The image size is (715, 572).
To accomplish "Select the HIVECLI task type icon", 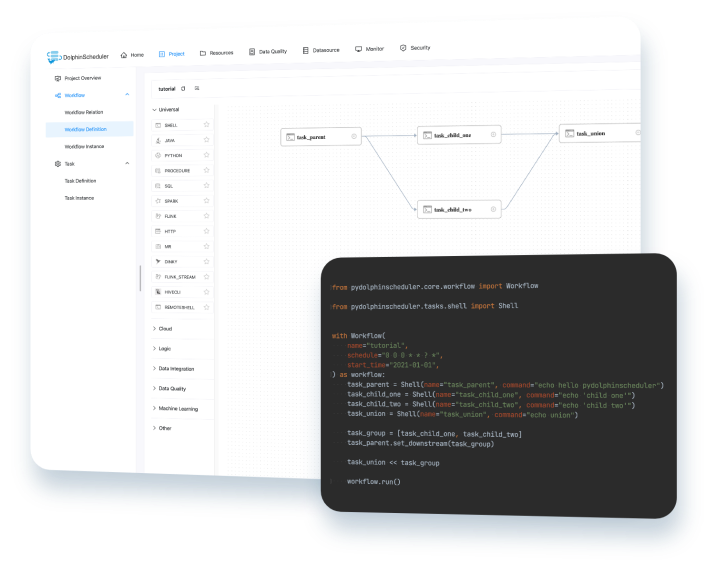I will 157,291.
